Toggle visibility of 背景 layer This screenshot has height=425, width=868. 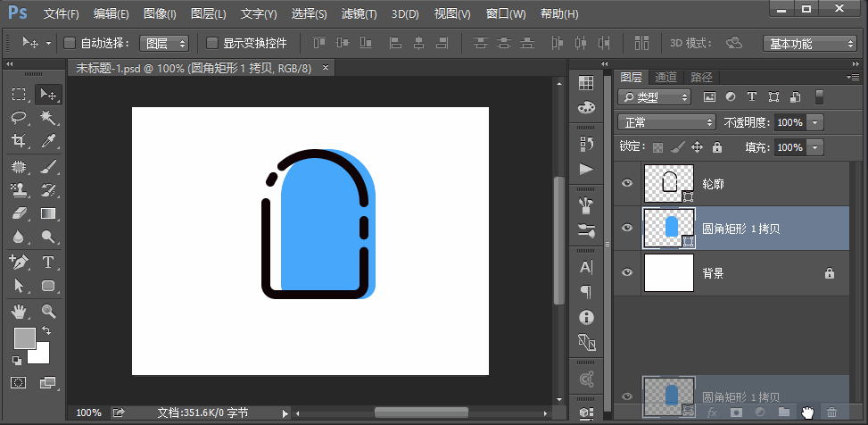(627, 272)
